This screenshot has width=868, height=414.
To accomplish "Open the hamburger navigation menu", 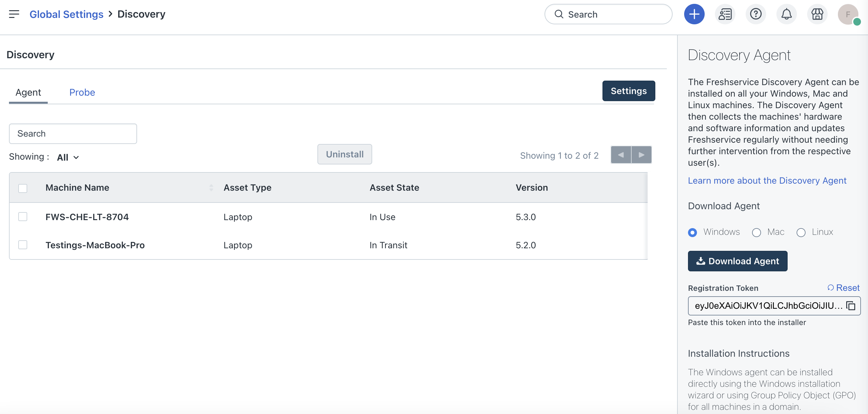I will tap(14, 14).
